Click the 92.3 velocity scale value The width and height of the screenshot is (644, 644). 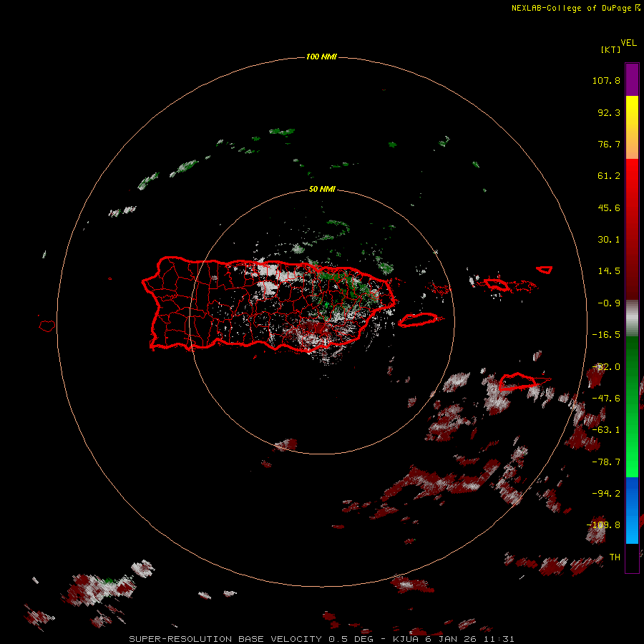tap(609, 112)
